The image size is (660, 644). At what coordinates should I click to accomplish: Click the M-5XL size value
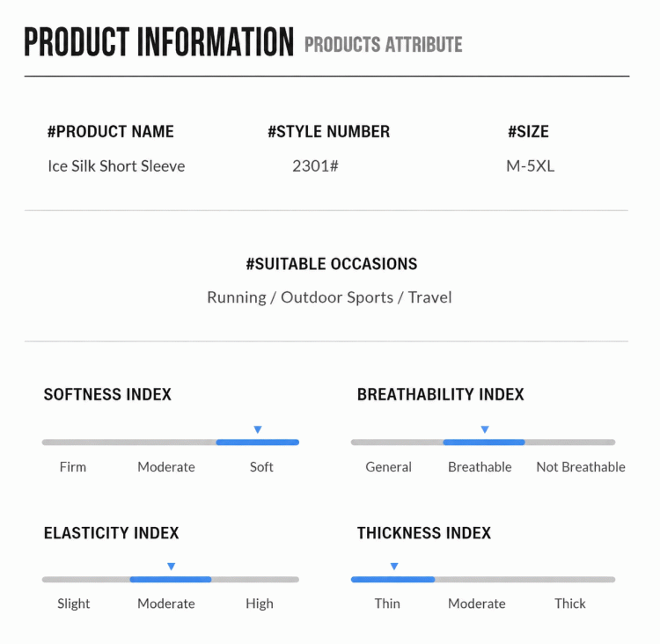(x=531, y=166)
